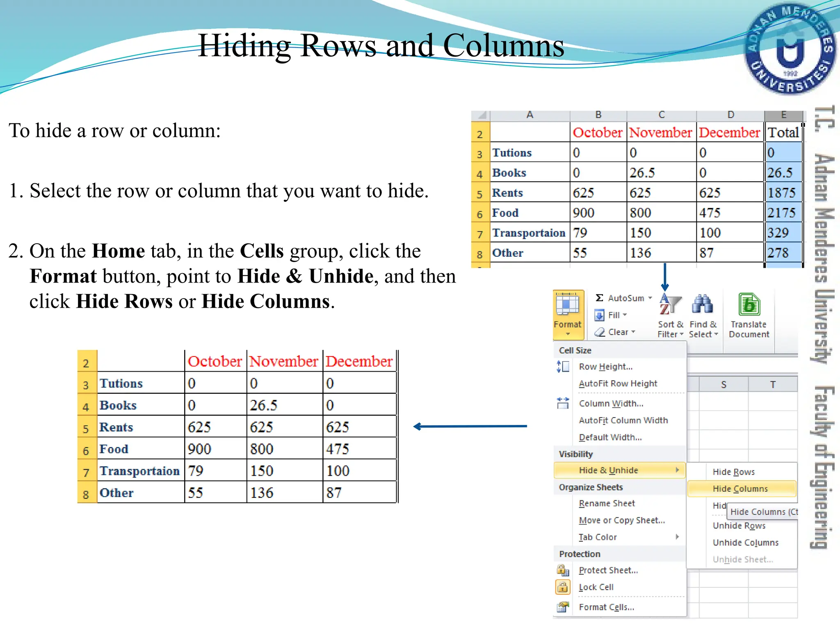Open the Fill dropdown arrow
The width and height of the screenshot is (840, 630).
[625, 315]
